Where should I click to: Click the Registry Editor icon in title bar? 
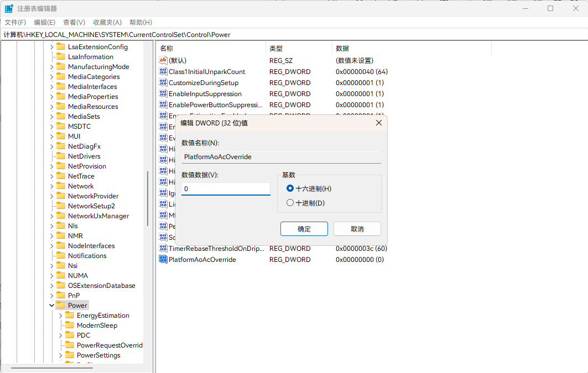point(8,8)
